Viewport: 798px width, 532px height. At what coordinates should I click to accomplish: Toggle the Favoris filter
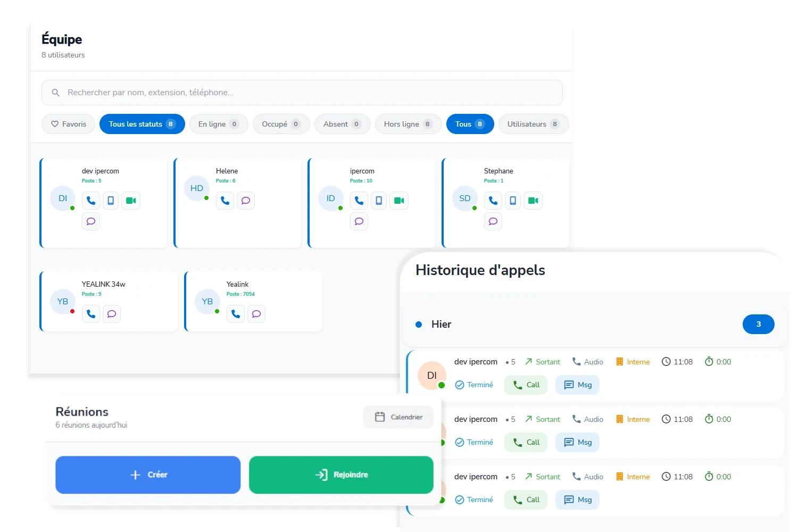(68, 124)
